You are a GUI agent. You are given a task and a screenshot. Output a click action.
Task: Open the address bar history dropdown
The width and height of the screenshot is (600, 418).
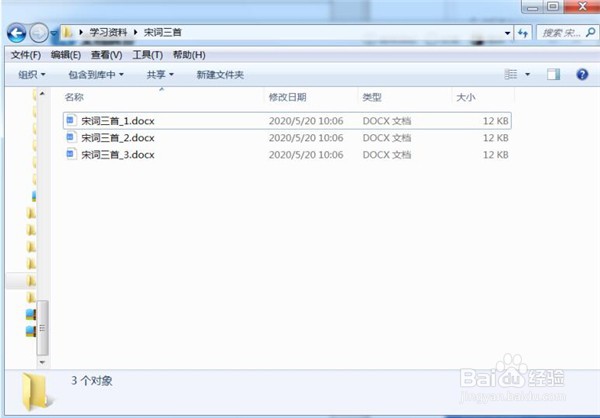(507, 33)
